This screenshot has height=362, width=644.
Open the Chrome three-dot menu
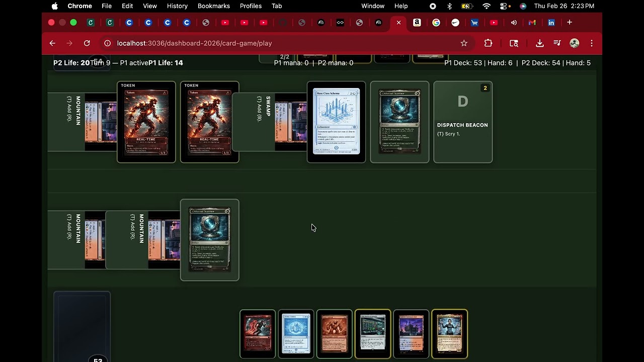592,43
